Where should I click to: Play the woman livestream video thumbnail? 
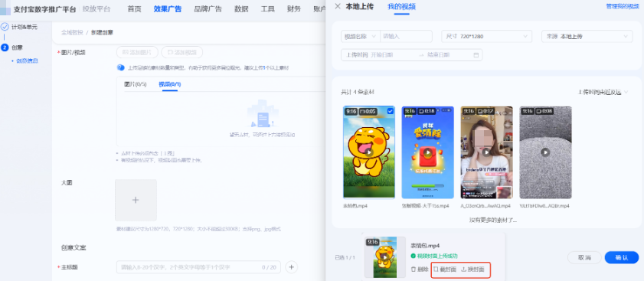pos(486,152)
